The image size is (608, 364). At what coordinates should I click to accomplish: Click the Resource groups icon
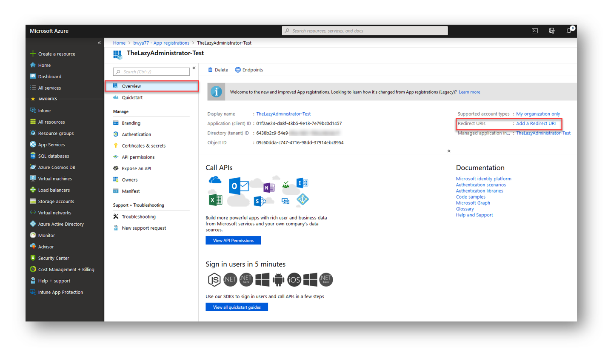point(33,133)
